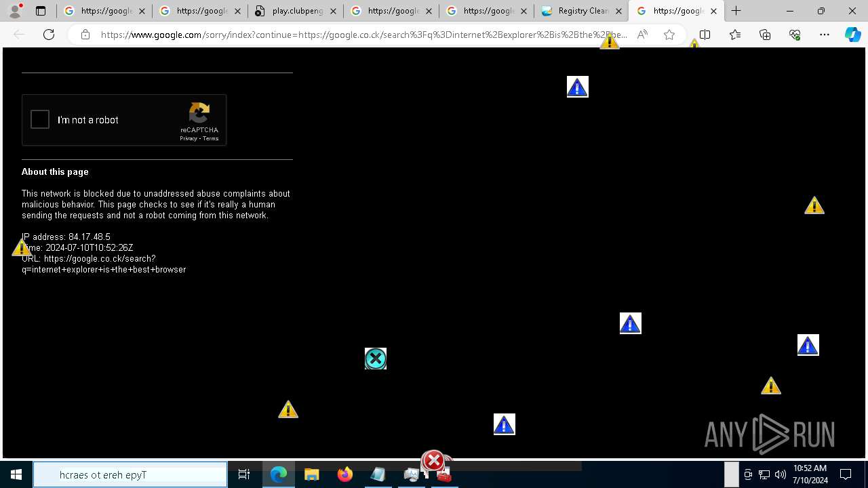Click the taskbar search box
Screen dimensions: 868x488
click(x=130, y=474)
